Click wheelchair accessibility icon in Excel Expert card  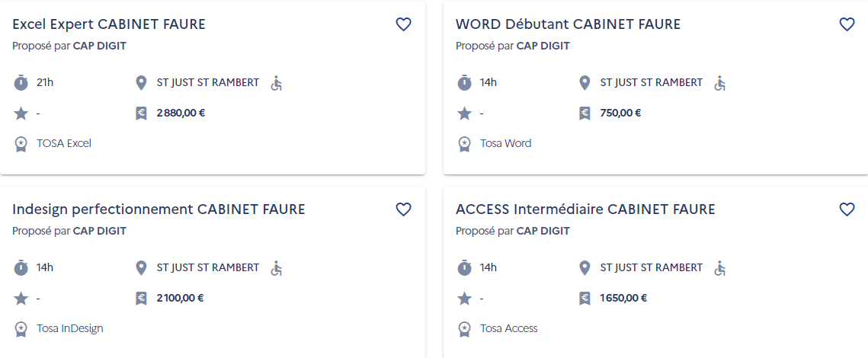tap(276, 84)
